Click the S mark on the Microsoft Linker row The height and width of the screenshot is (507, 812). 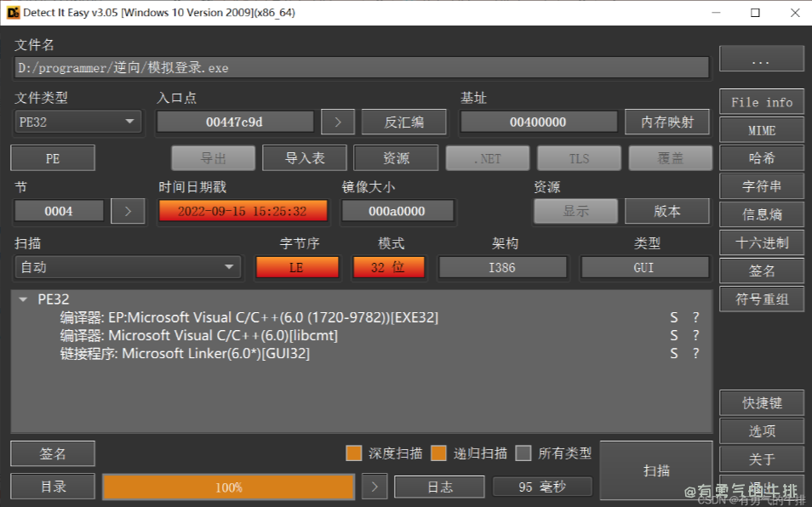[674, 353]
